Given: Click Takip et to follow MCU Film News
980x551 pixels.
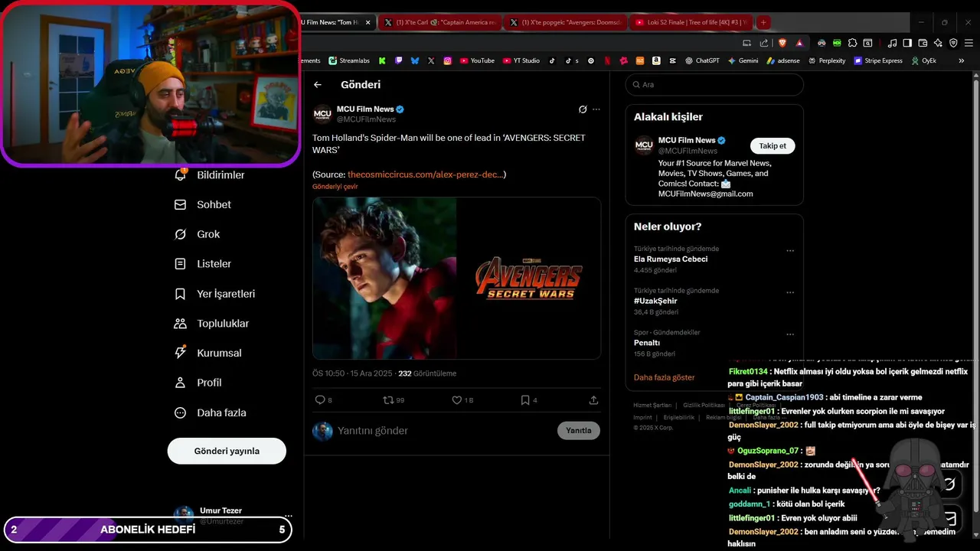Looking at the screenshot, I should click(773, 145).
